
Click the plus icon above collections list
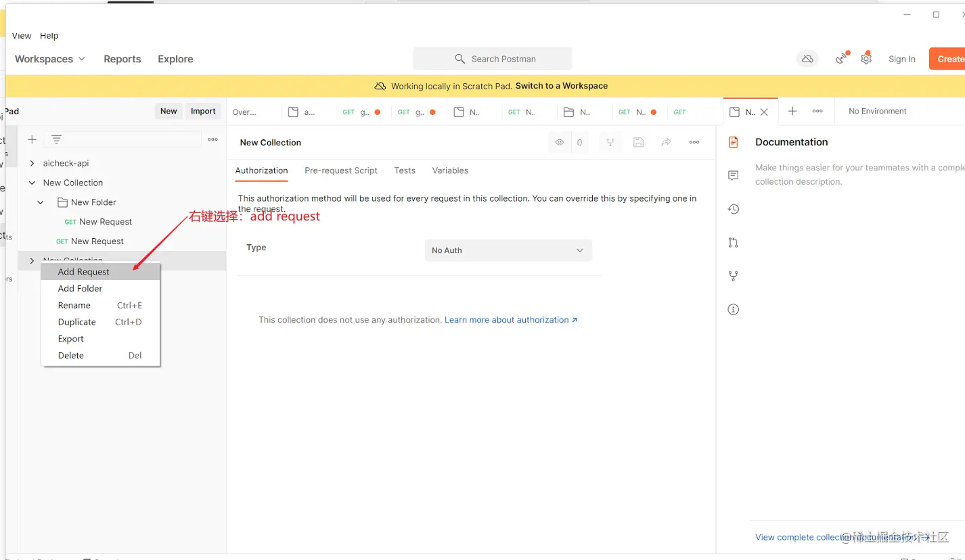click(32, 139)
